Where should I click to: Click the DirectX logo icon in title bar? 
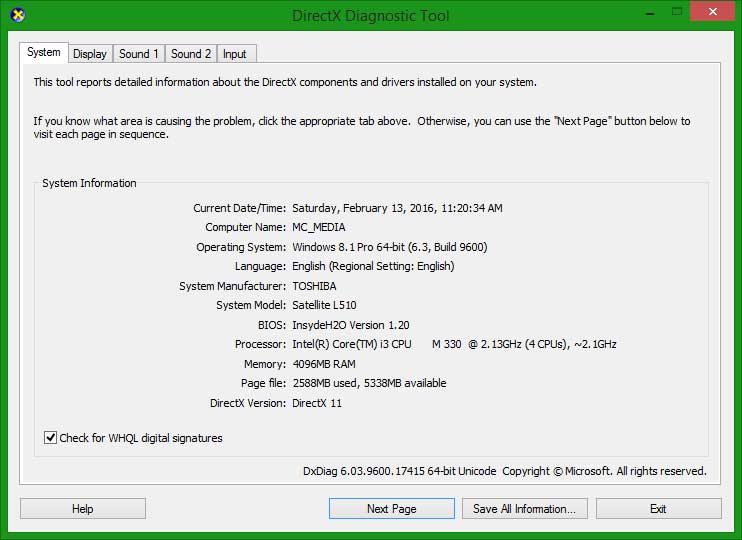18,15
